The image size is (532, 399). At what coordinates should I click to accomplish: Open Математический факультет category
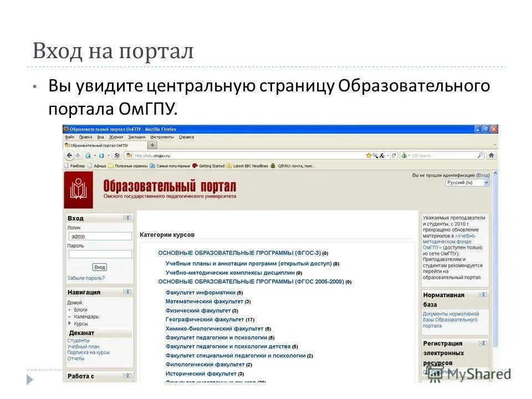point(204,301)
